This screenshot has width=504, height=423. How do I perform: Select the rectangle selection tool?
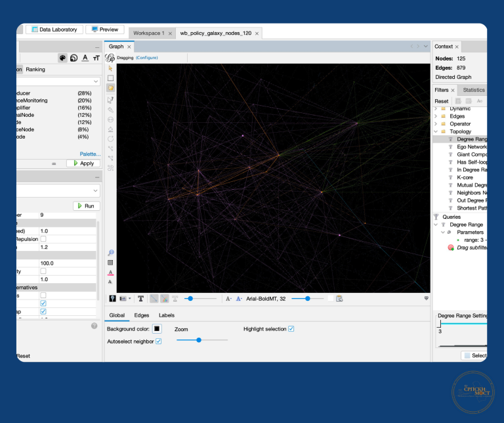(110, 78)
